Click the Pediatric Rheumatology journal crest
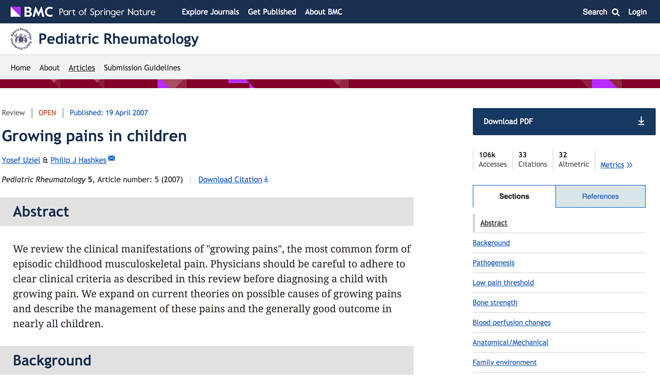The image size is (660, 378). click(x=21, y=39)
